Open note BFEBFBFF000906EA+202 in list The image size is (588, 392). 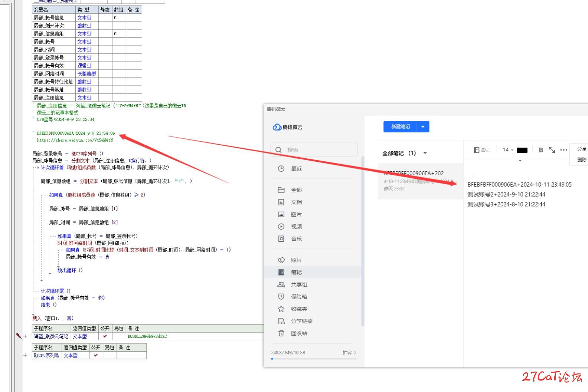coord(420,181)
